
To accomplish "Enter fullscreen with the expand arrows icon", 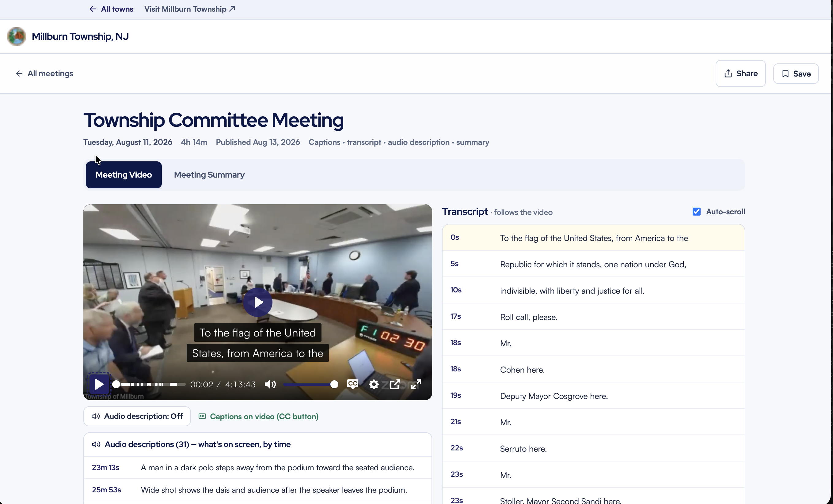I will point(416,384).
